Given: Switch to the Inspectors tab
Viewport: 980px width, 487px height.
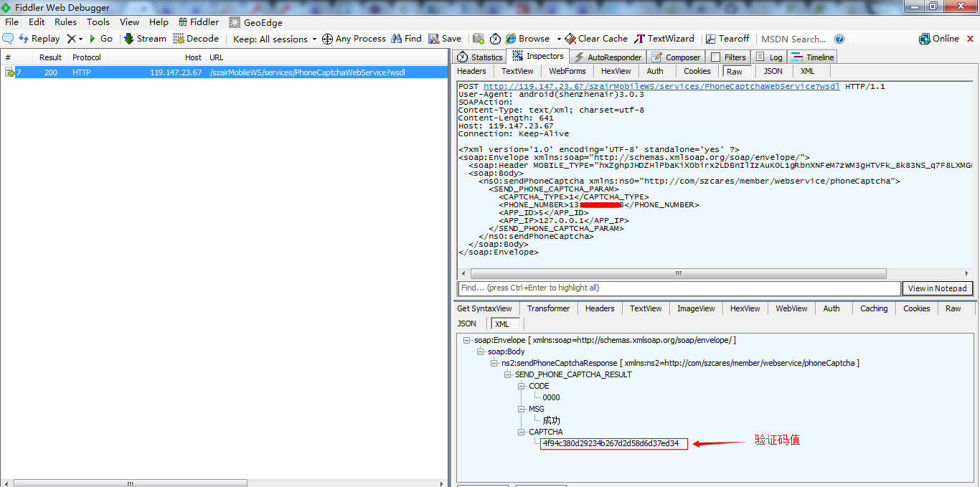Looking at the screenshot, I should (538, 56).
